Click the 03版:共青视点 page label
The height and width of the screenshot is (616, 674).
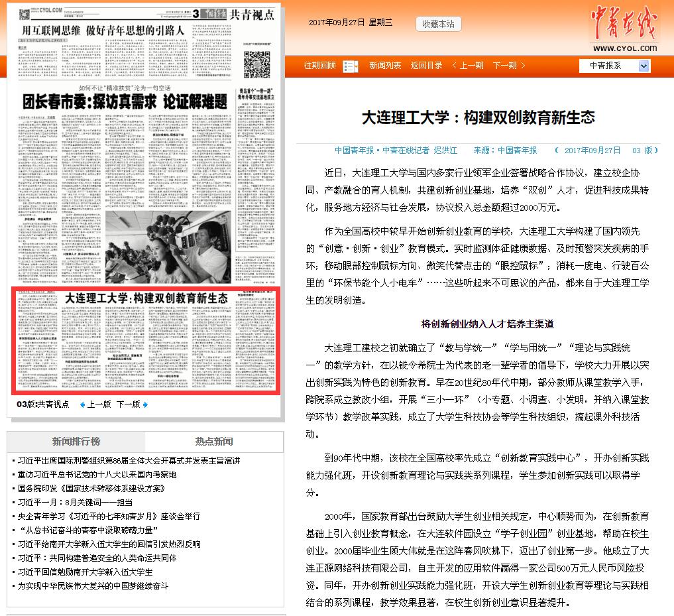coord(43,404)
